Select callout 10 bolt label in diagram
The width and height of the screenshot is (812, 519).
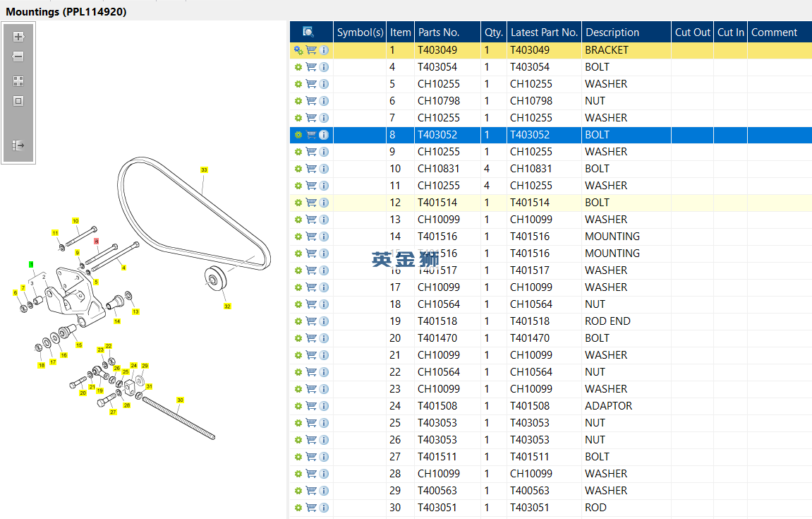pyautogui.click(x=75, y=221)
